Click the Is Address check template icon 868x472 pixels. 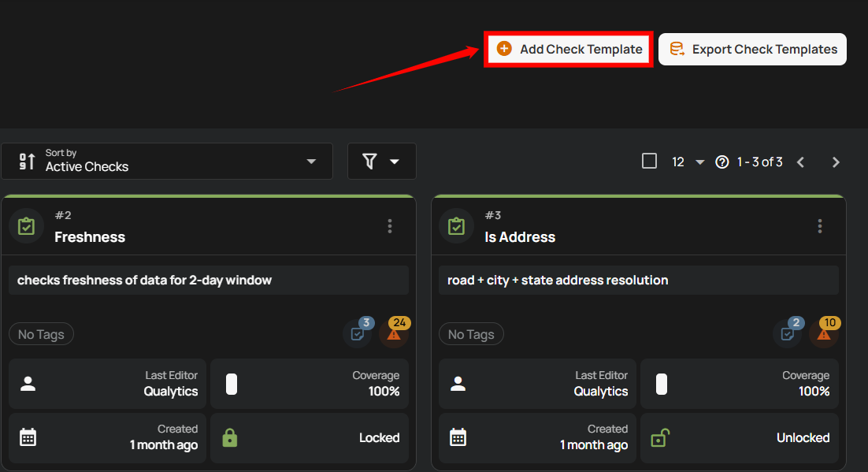(457, 226)
